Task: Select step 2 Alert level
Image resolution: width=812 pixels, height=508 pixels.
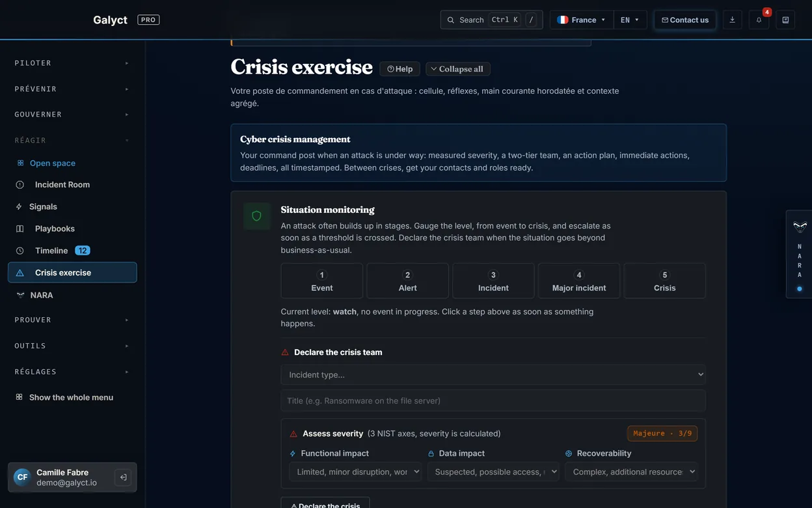Action: [x=408, y=281]
